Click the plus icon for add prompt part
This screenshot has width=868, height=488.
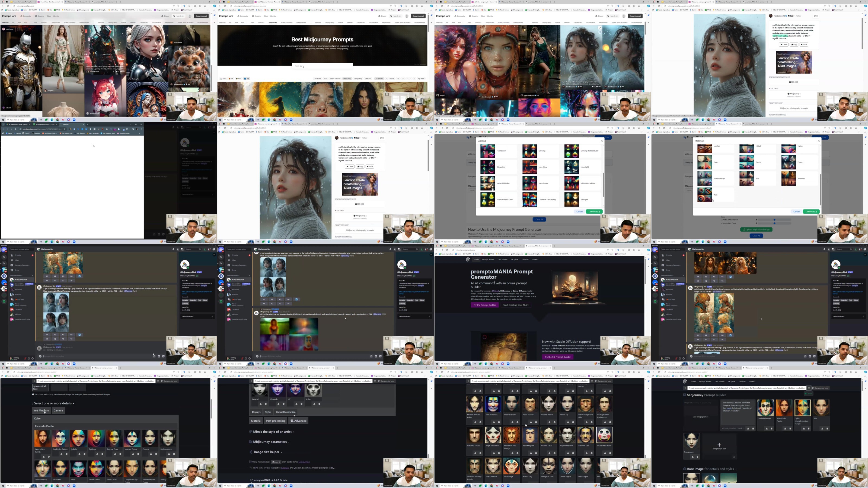719,445
